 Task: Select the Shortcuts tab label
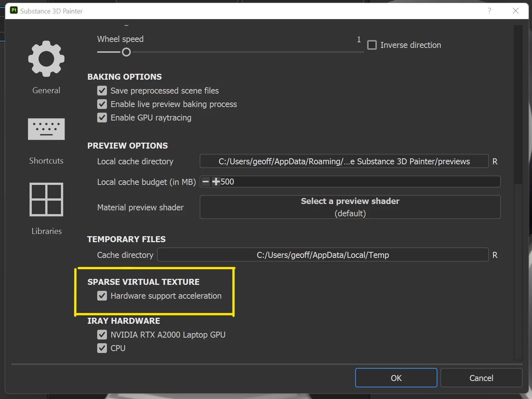point(46,161)
